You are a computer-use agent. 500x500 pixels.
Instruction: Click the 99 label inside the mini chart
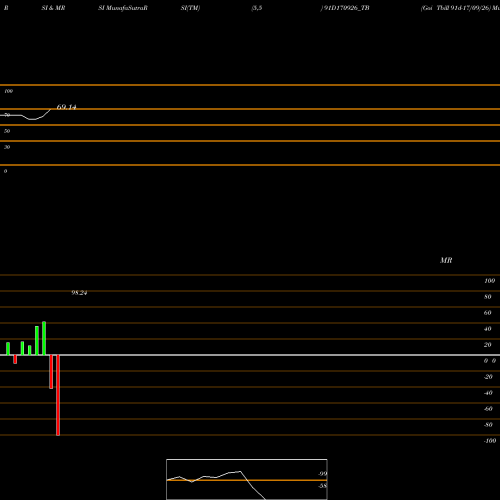point(322,474)
